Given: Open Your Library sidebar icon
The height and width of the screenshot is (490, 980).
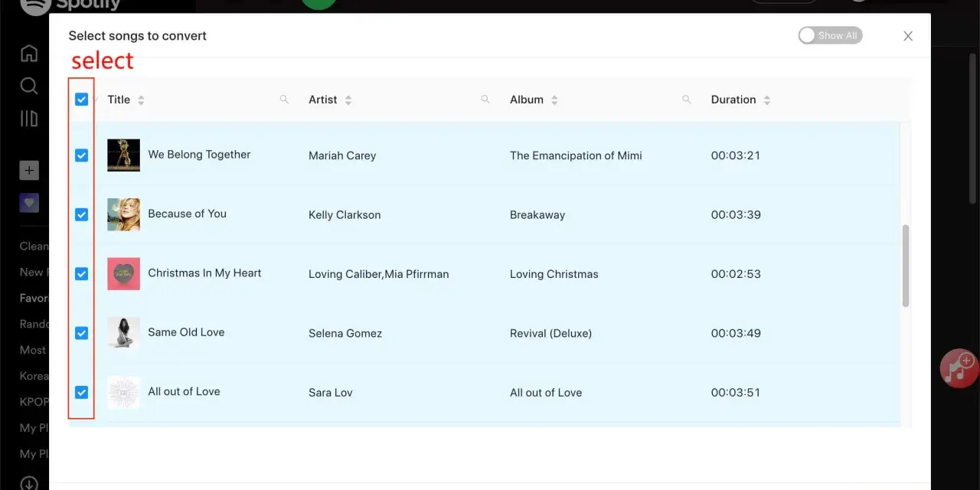Looking at the screenshot, I should [x=29, y=119].
